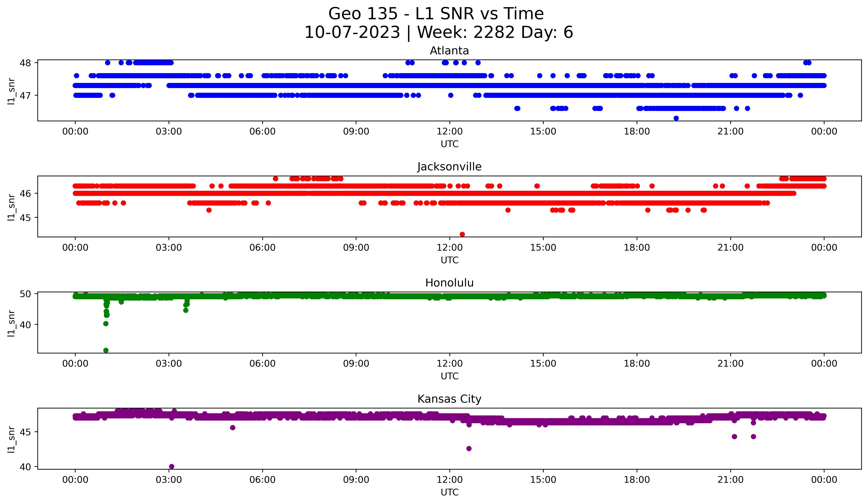The image size is (868, 504).
Task: Click the main title 'Geo 135 - L1 SNR vs Time'
Action: pyautogui.click(x=436, y=14)
